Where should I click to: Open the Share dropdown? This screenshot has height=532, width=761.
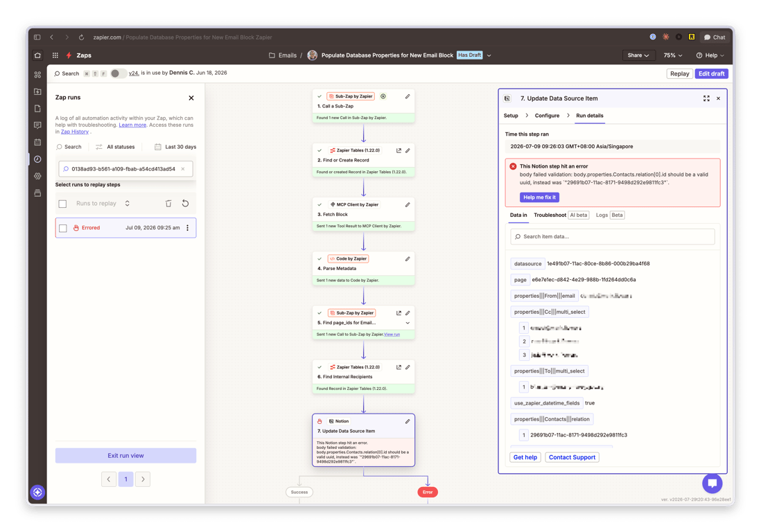click(x=638, y=55)
